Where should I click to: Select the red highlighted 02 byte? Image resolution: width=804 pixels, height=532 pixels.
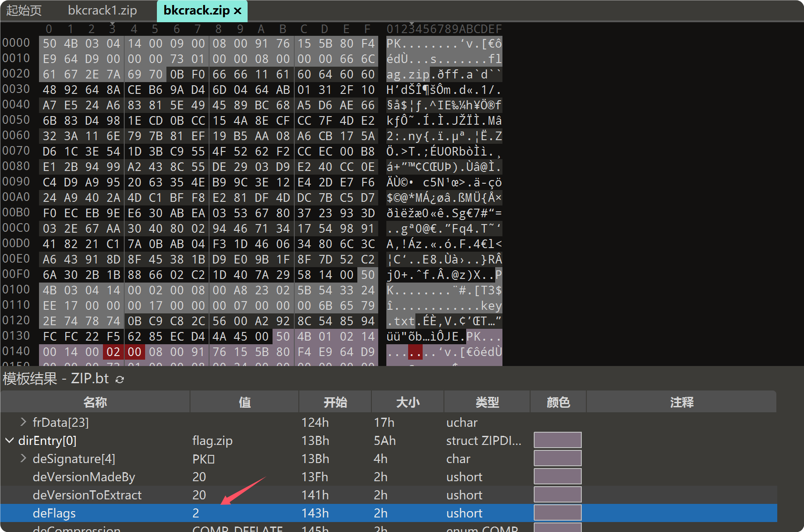point(113,352)
